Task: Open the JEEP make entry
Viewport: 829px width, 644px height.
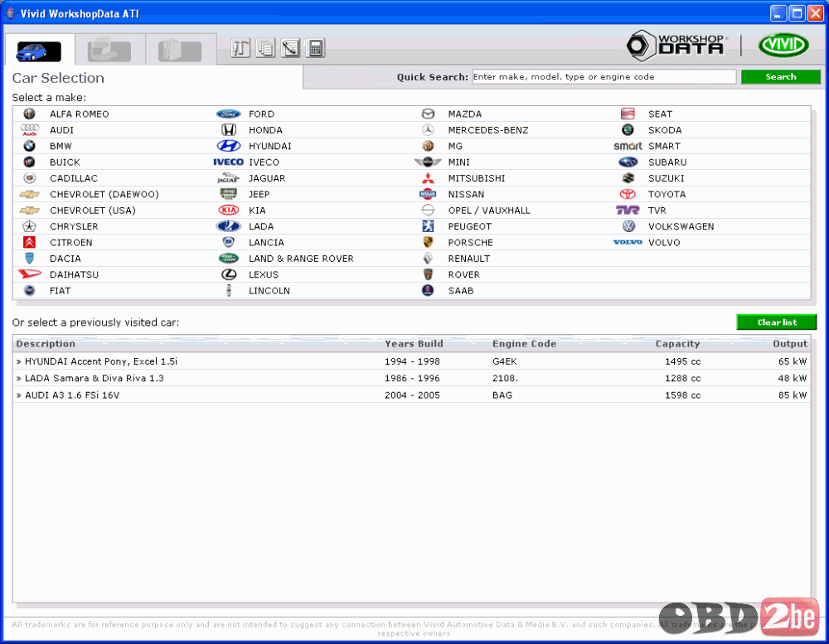Action: pos(259,195)
